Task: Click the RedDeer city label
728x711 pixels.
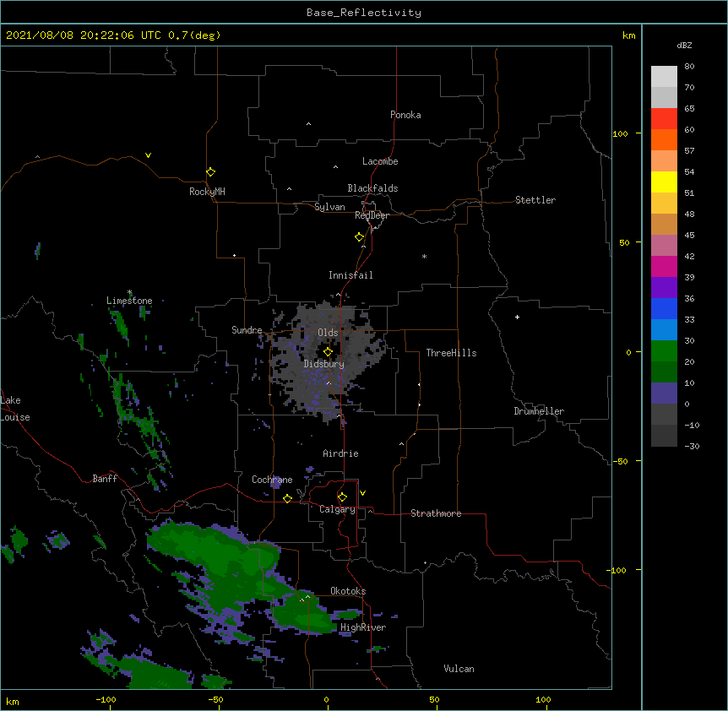Action: pyautogui.click(x=372, y=215)
